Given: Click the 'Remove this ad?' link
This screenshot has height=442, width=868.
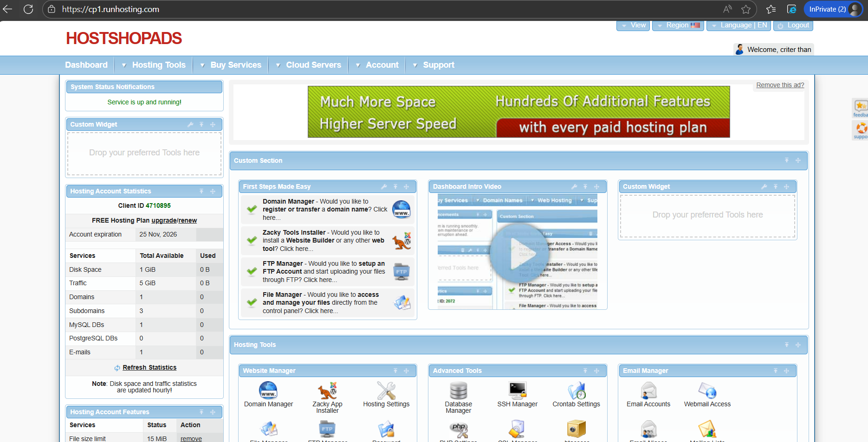Looking at the screenshot, I should (780, 85).
